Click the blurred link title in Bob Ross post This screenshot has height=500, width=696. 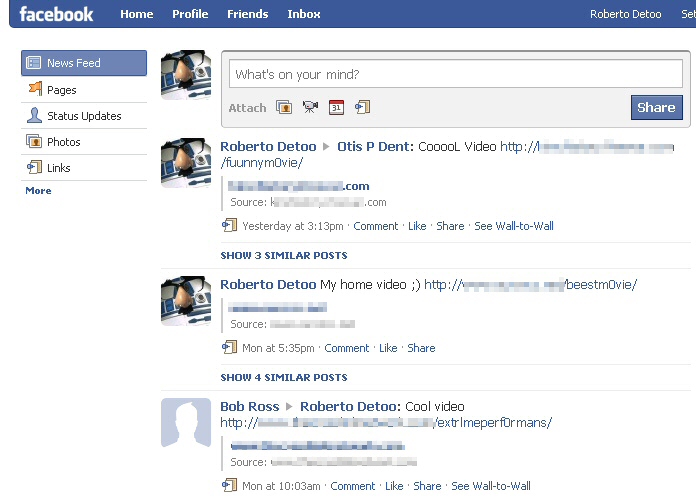318,445
